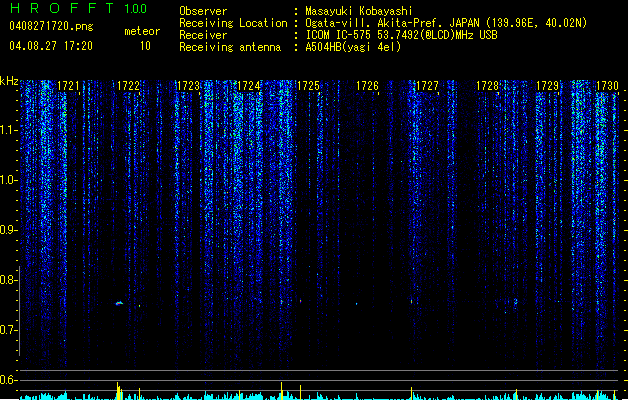Click the Receiver label
This screenshot has height=400, width=629.
point(203,35)
